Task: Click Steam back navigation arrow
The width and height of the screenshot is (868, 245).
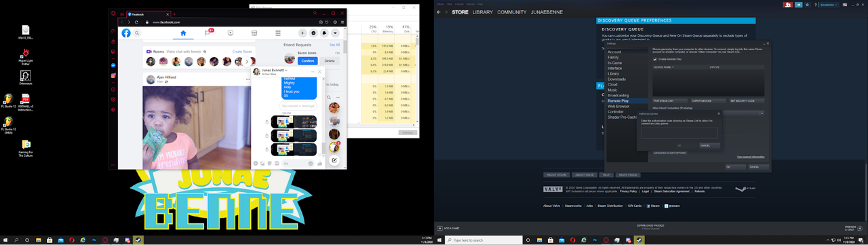Action: pyautogui.click(x=439, y=12)
